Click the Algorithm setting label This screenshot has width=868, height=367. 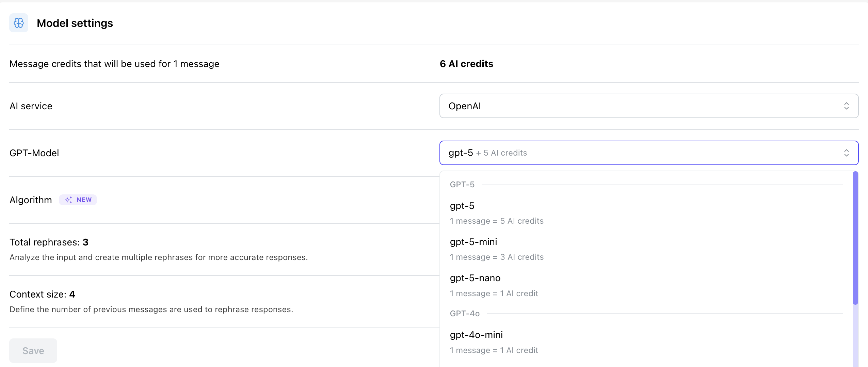31,200
